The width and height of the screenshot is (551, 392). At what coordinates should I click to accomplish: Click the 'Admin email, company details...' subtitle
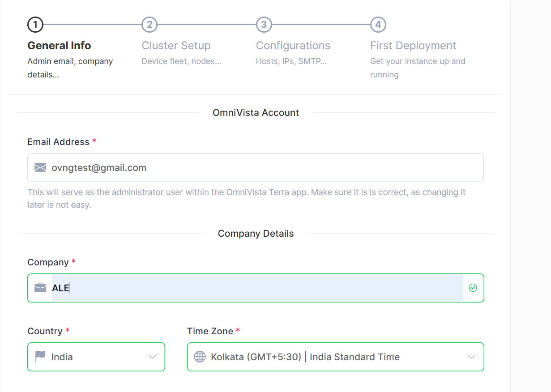coord(70,68)
